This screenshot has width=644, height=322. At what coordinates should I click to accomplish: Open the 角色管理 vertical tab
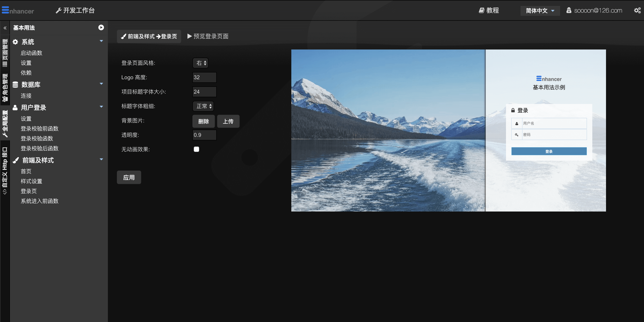[5, 88]
